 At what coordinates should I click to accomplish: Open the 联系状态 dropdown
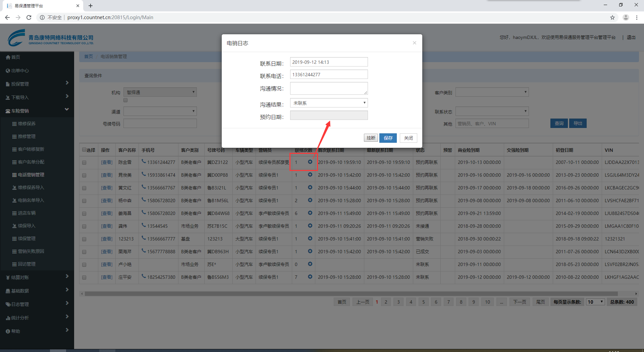pyautogui.click(x=492, y=111)
